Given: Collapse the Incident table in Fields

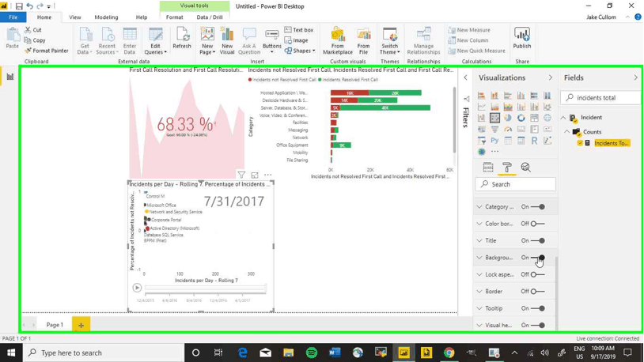Looking at the screenshot, I should click(x=563, y=118).
